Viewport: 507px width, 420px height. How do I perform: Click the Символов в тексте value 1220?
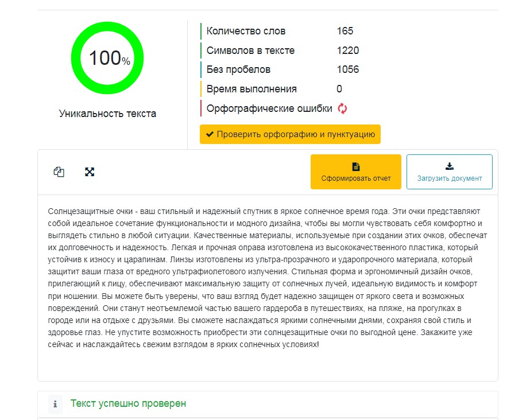point(348,50)
